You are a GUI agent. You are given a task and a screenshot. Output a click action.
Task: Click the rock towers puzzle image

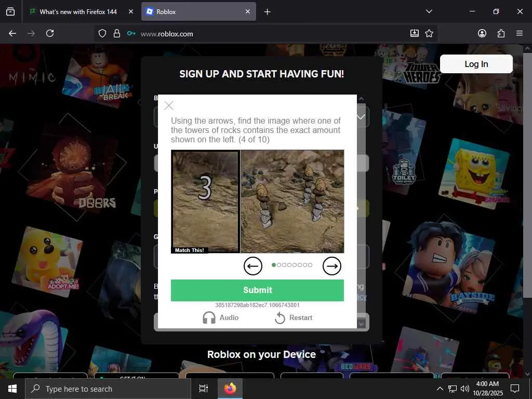292,201
